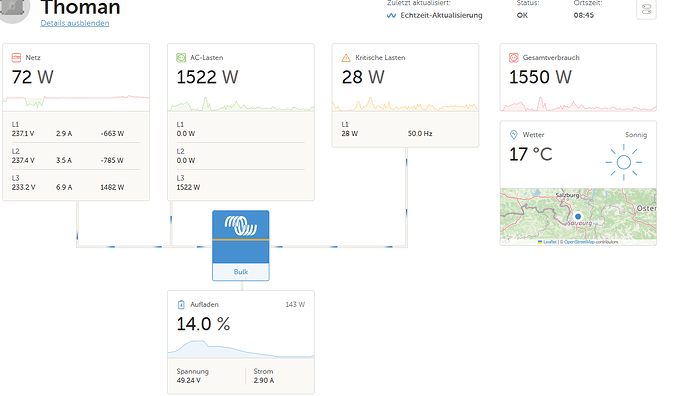Click the battery charge percentage graph
The image size is (689, 396).
241,349
